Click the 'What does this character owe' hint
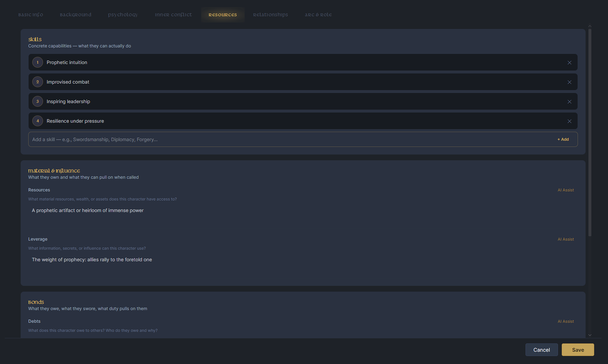 click(93, 330)
